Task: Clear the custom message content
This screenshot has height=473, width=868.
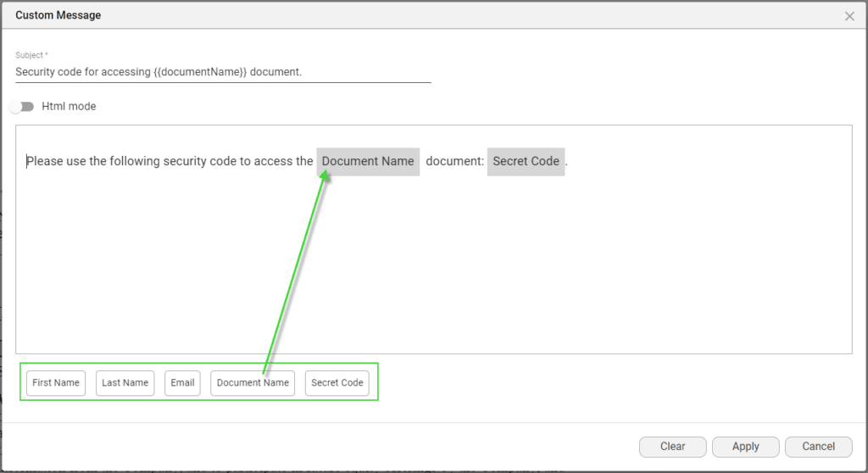Action: 672,447
